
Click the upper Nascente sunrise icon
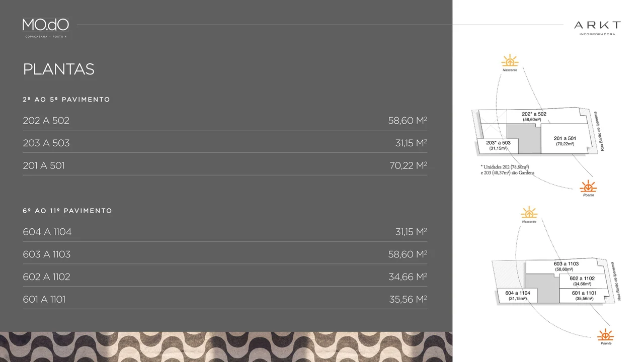click(510, 63)
